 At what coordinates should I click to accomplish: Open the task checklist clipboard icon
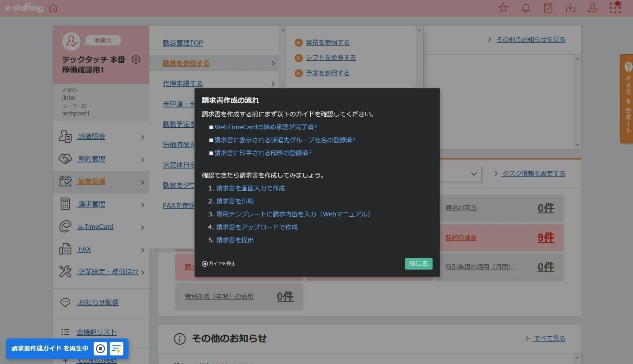pyautogui.click(x=548, y=8)
